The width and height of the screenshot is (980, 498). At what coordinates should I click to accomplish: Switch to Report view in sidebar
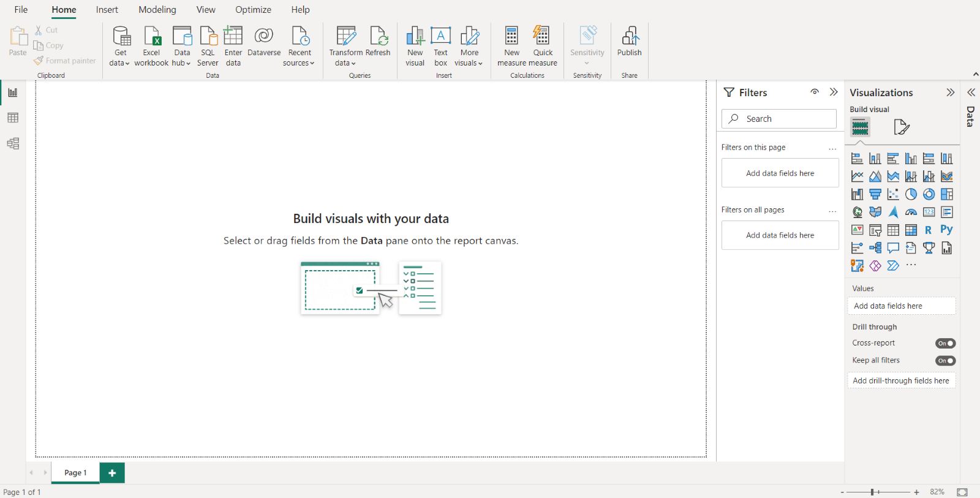[13, 92]
